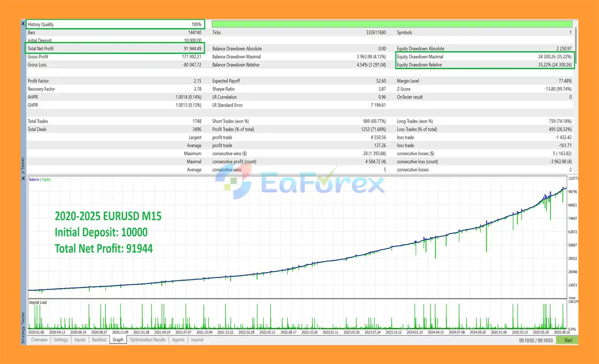Screen dimensions: 599x364
Task: Close the statistics panel with the top X
Action: click(23, 23)
